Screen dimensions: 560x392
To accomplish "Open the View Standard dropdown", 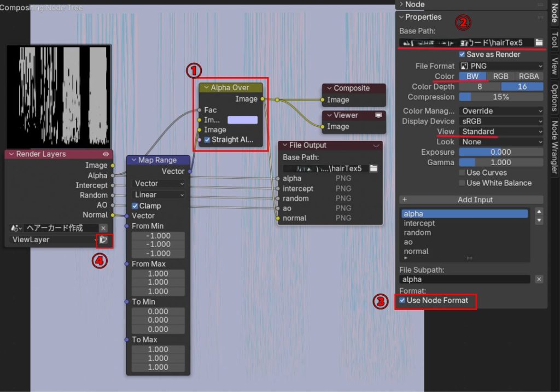I will [500, 132].
